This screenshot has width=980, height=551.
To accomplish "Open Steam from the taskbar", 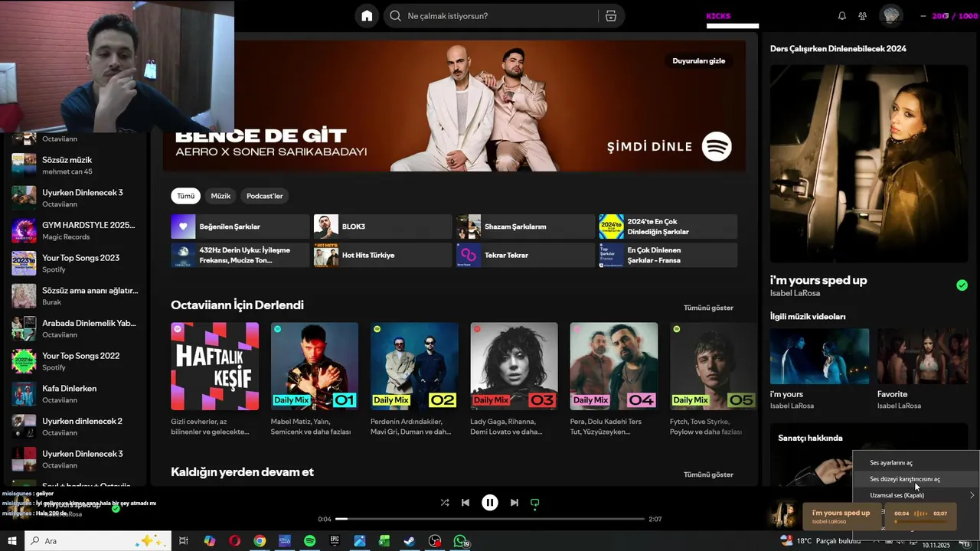I will (x=410, y=541).
